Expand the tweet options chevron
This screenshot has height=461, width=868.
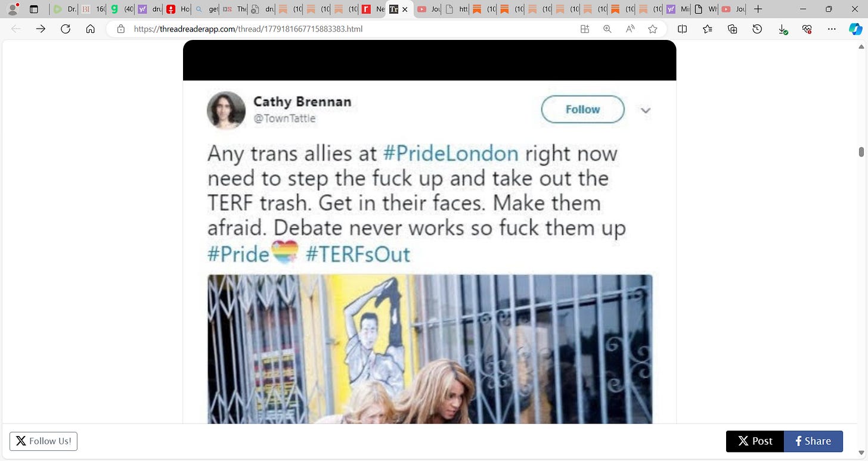point(645,110)
